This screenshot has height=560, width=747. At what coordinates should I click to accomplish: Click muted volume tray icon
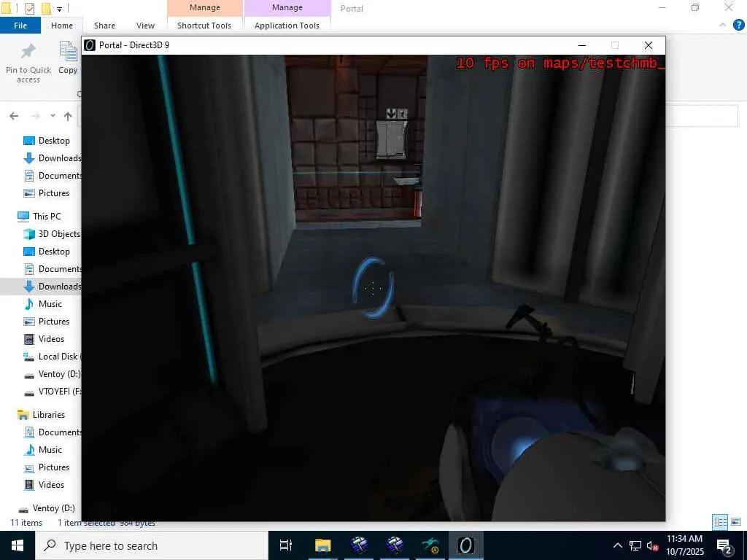point(652,546)
